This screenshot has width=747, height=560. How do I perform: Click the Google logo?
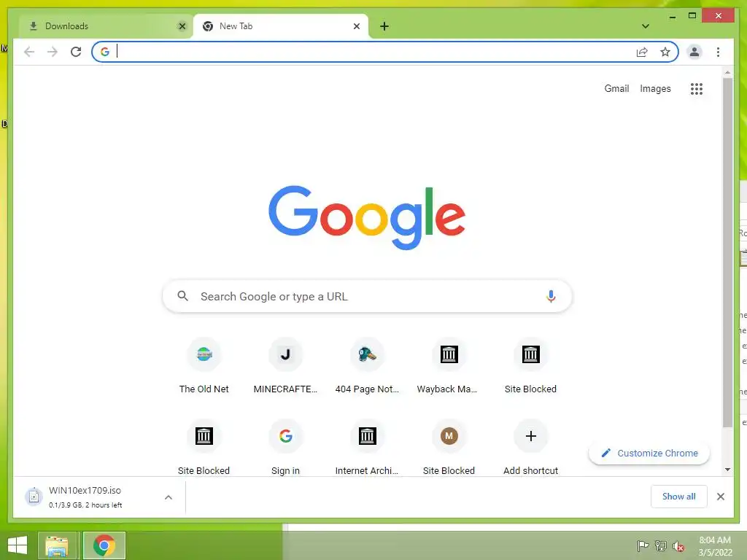(367, 217)
